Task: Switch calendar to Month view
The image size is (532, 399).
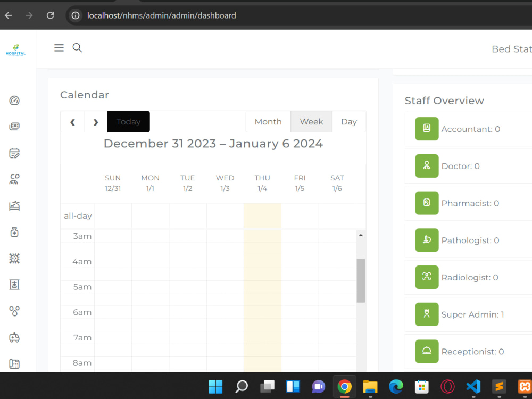Action: coord(268,122)
